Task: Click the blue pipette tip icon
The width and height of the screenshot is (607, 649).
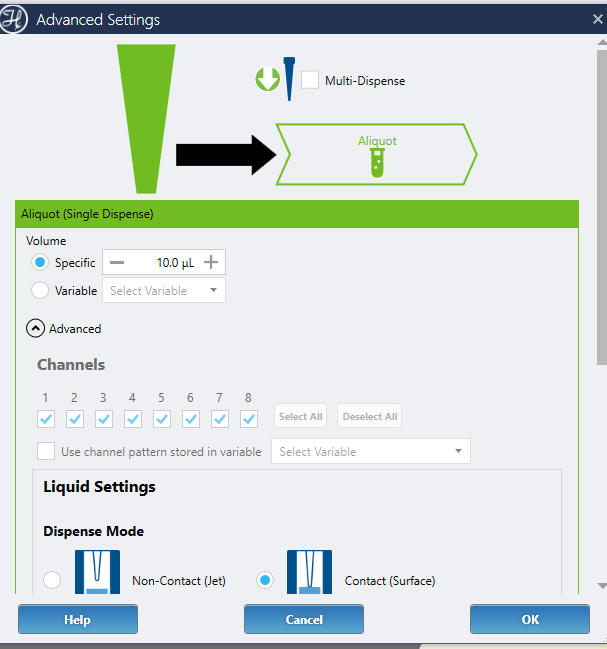Action: (x=289, y=79)
